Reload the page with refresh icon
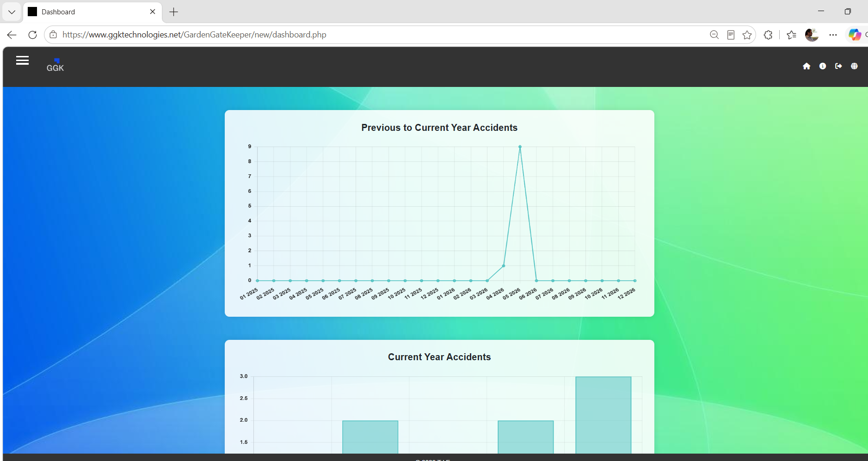 click(x=32, y=35)
